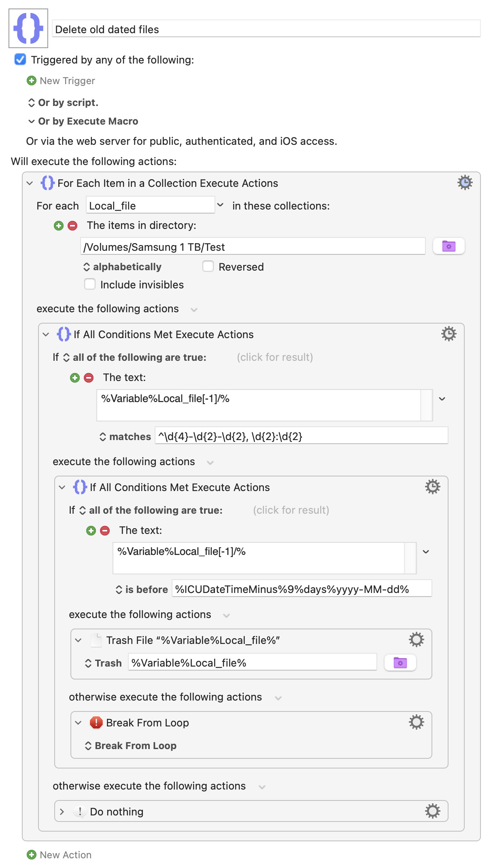Click folder chooser for Trash file path
The height and width of the screenshot is (868, 489).
(x=400, y=663)
